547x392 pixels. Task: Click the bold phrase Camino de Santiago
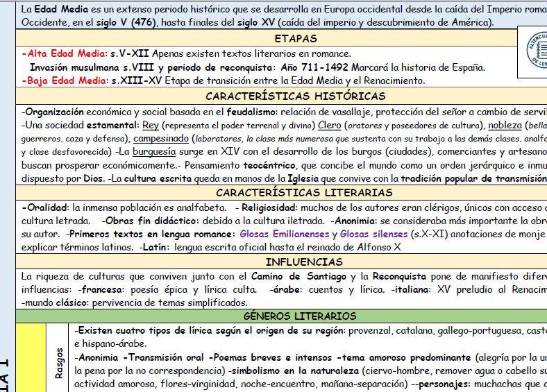click(298, 276)
